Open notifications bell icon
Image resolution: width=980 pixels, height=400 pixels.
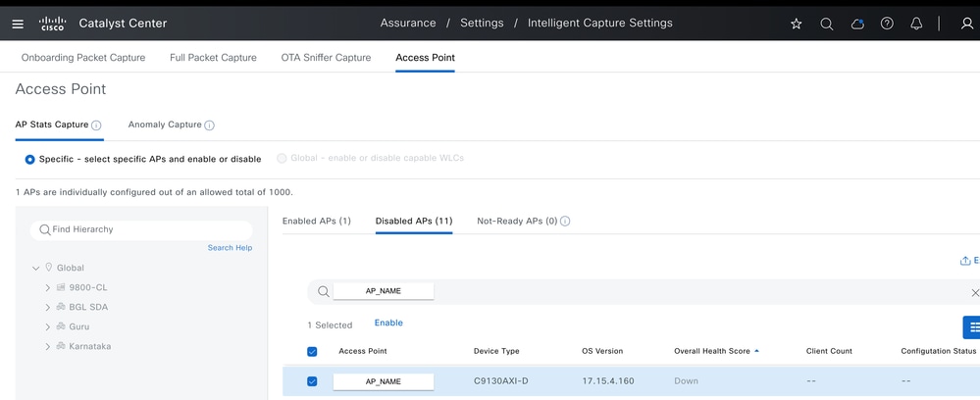tap(916, 24)
